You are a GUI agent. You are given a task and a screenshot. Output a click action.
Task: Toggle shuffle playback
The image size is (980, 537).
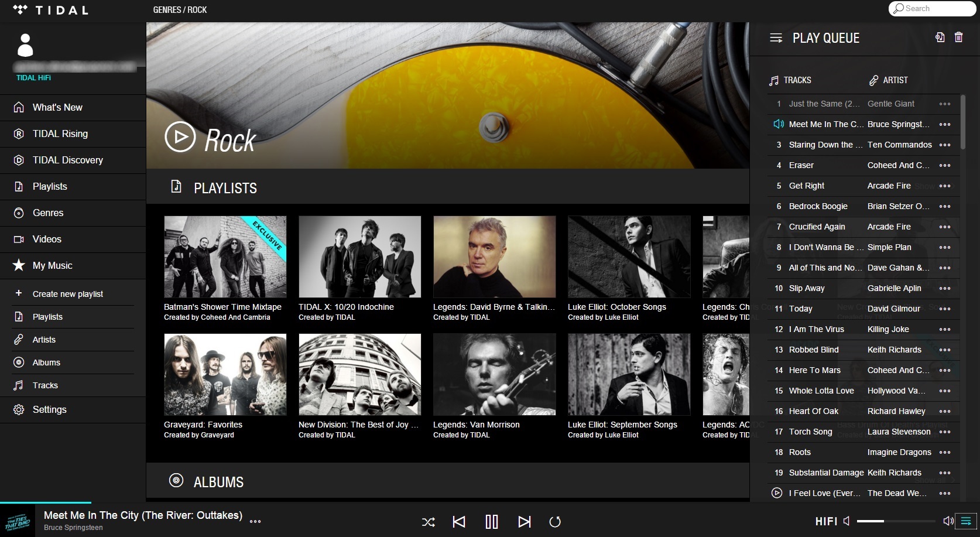pos(429,522)
